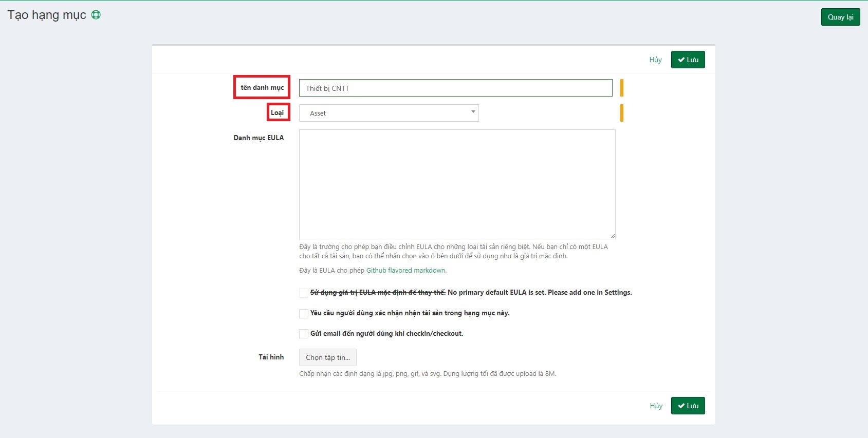The width and height of the screenshot is (868, 438).
Task: Click the Chọn tập tin upload button
Action: [327, 357]
